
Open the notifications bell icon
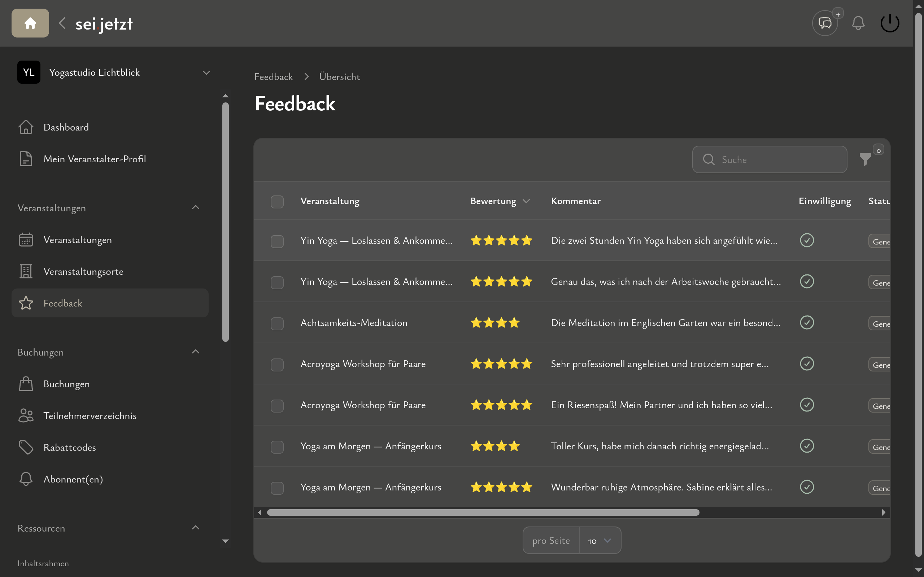coord(858,23)
